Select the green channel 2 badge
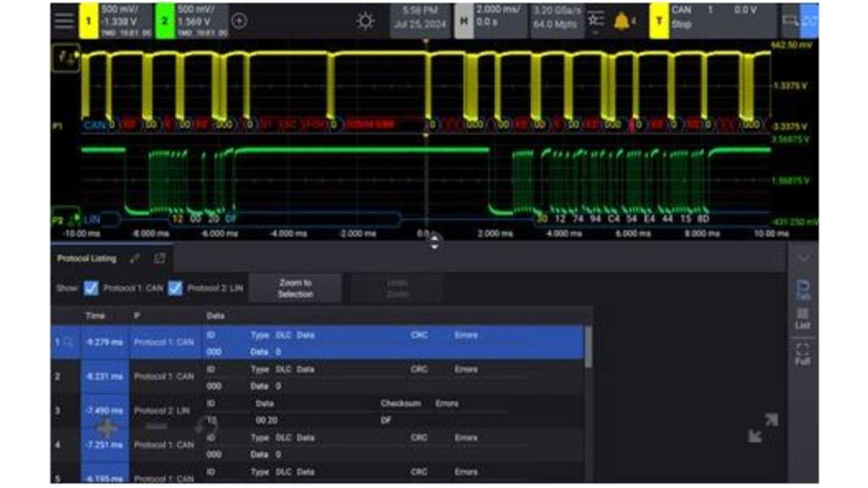Image resolution: width=868 pixels, height=488 pixels. 164,21
